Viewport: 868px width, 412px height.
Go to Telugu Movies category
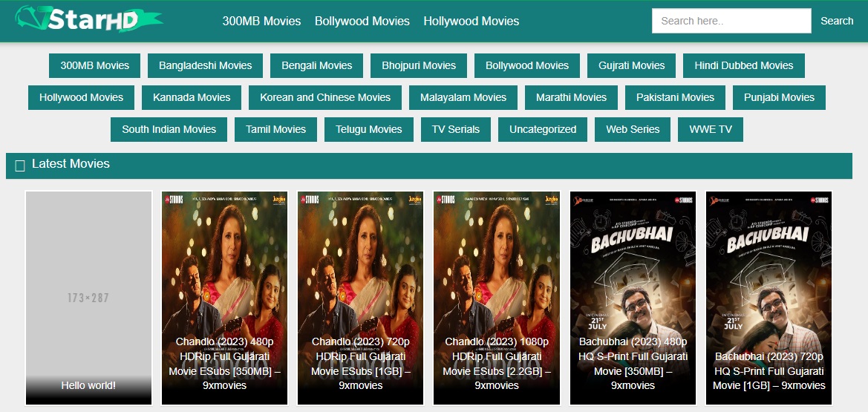click(x=369, y=130)
